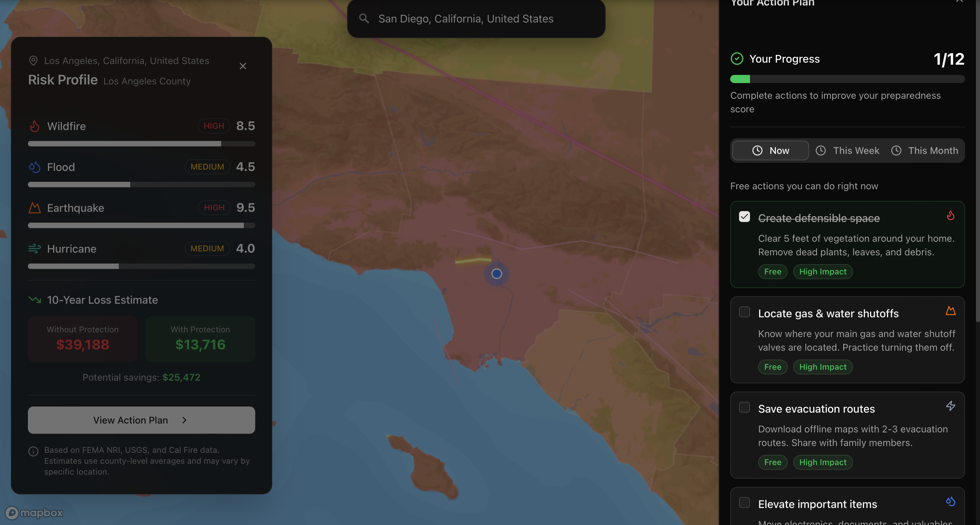Click the Wildfire flame icon in Risk Profile
This screenshot has height=525, width=980.
(35, 126)
